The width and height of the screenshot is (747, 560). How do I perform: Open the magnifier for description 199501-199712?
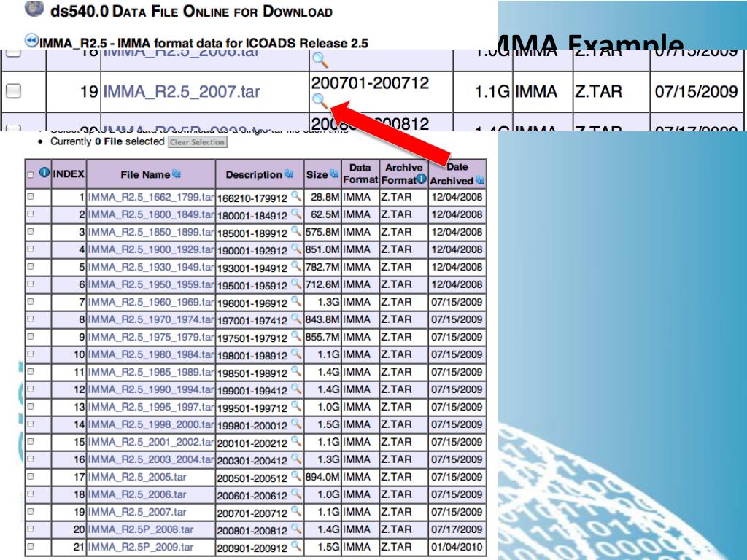pos(296,405)
